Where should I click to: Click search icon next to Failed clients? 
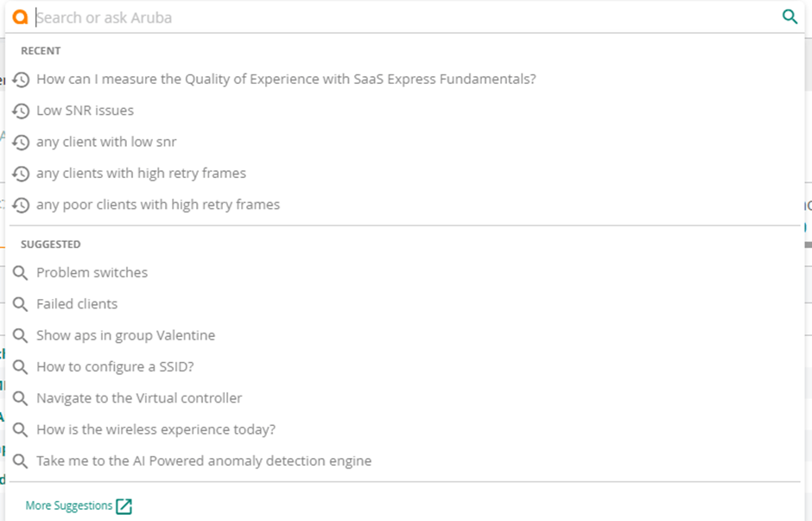pos(21,304)
